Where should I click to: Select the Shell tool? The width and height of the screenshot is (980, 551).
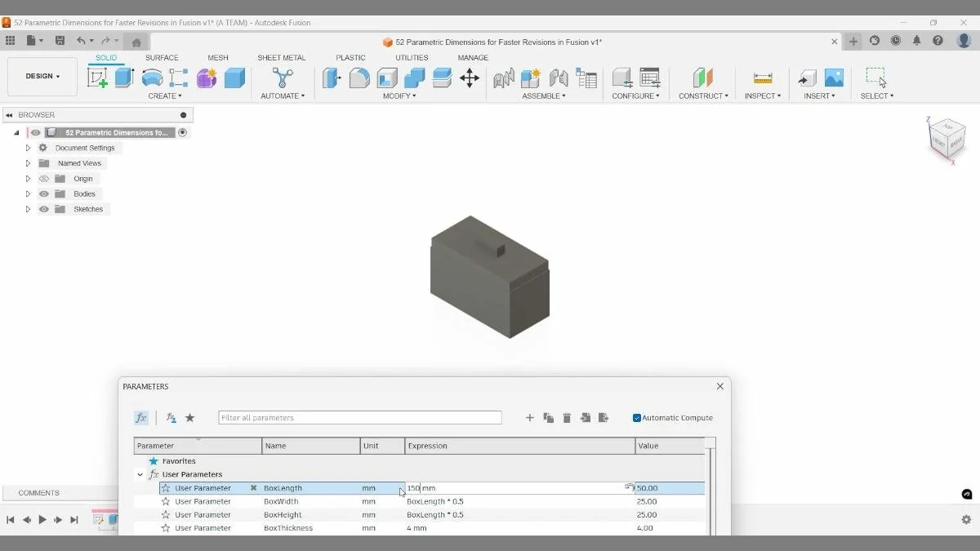coord(385,77)
